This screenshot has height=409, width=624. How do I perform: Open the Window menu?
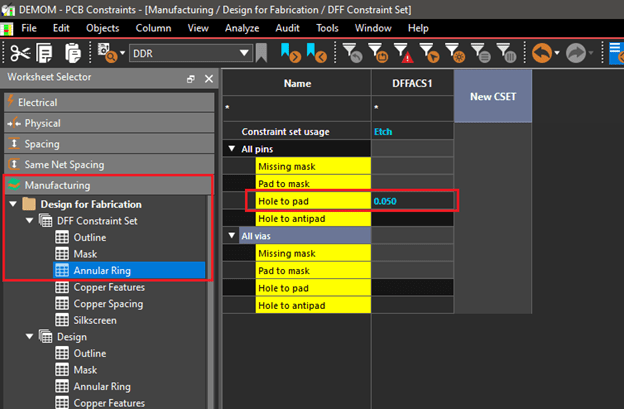pyautogui.click(x=373, y=28)
